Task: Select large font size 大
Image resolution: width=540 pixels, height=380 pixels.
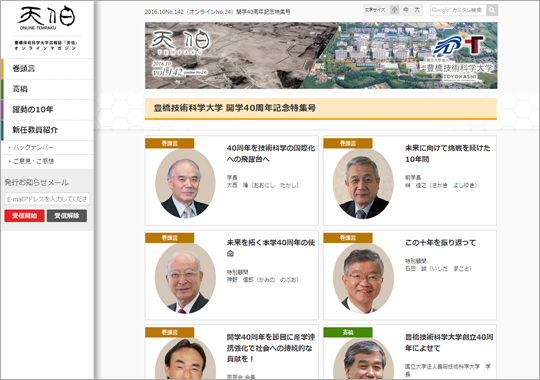Action: [417, 10]
